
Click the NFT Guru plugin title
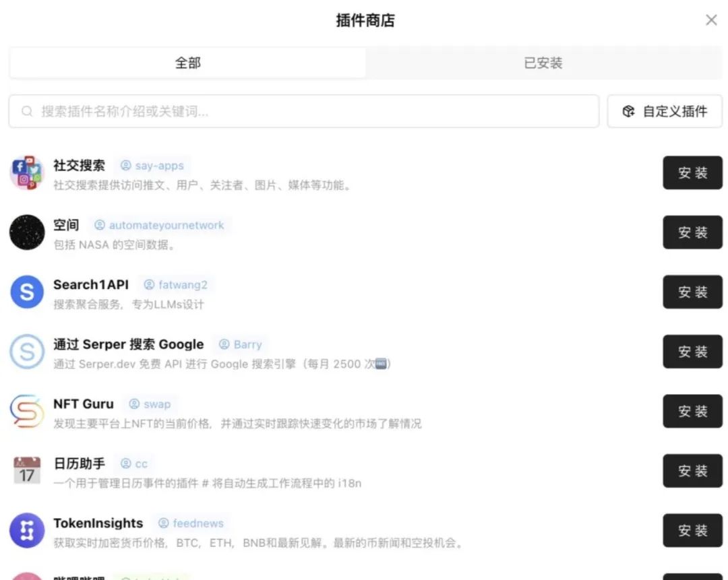tap(84, 404)
